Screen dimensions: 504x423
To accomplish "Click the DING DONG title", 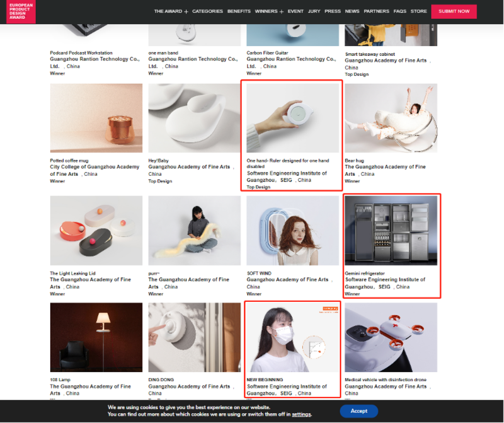I will coord(161,379).
